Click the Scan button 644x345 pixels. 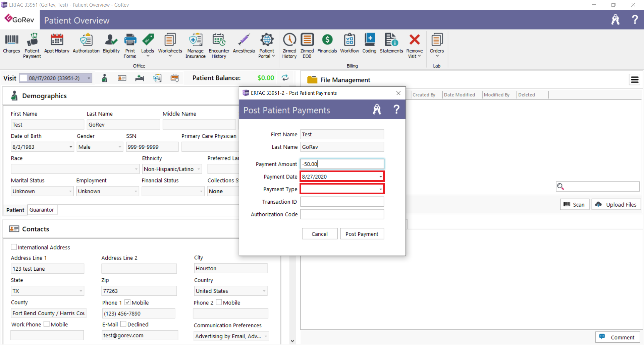pyautogui.click(x=575, y=204)
